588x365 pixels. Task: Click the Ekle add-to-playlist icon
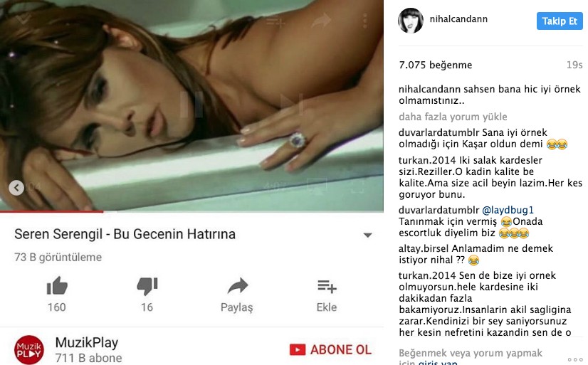coord(327,286)
